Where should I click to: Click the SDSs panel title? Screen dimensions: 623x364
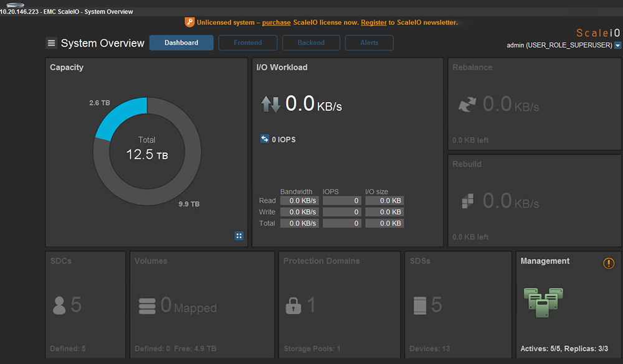pyautogui.click(x=420, y=261)
